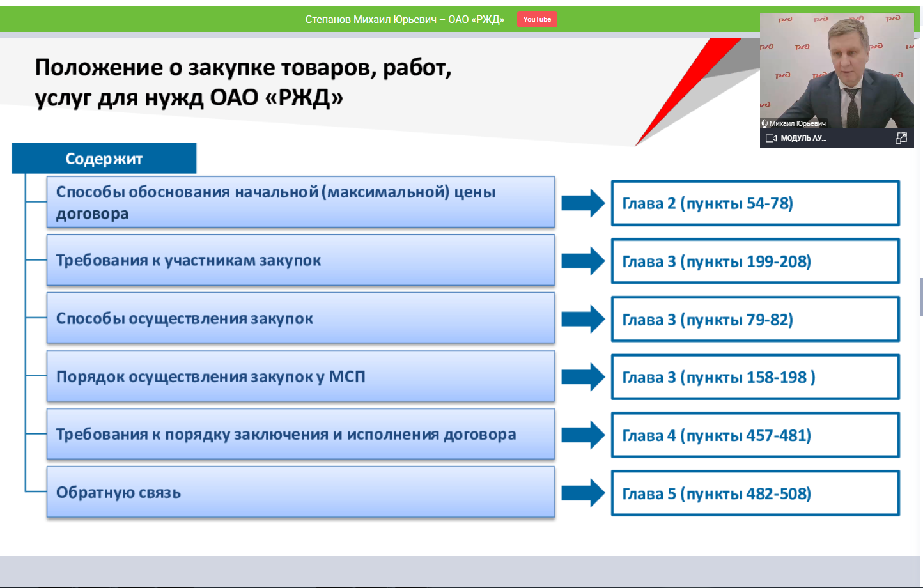Image resolution: width=923 pixels, height=588 pixels.
Task: Click the arrow pointing to Глава 4
Action: click(582, 435)
